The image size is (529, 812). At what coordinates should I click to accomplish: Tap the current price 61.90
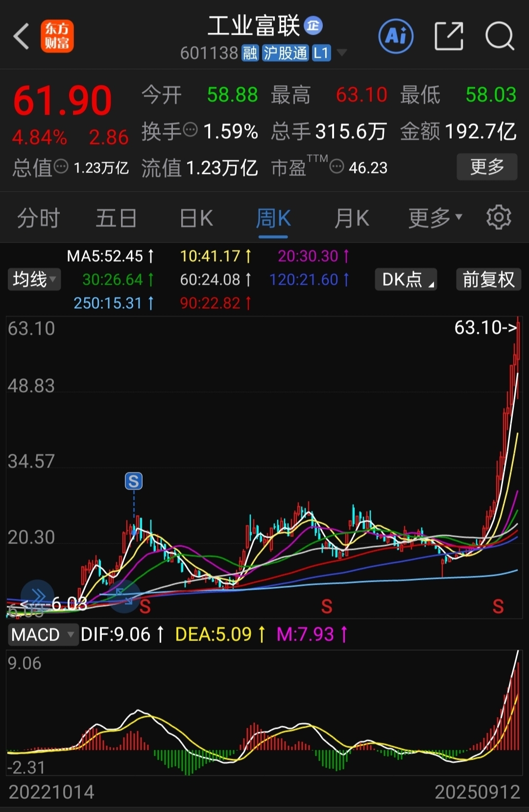(x=63, y=100)
